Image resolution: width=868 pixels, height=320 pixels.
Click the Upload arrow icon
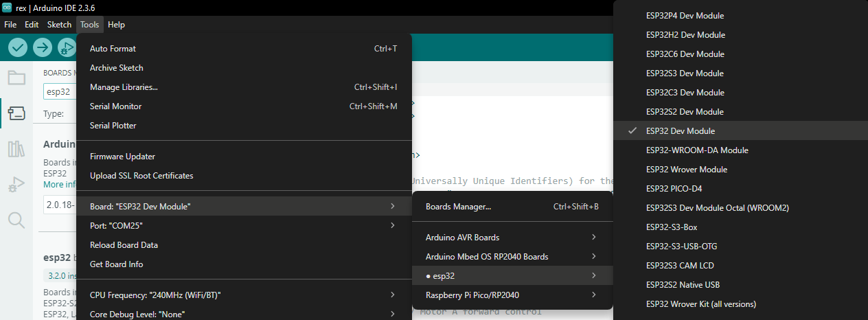(43, 47)
